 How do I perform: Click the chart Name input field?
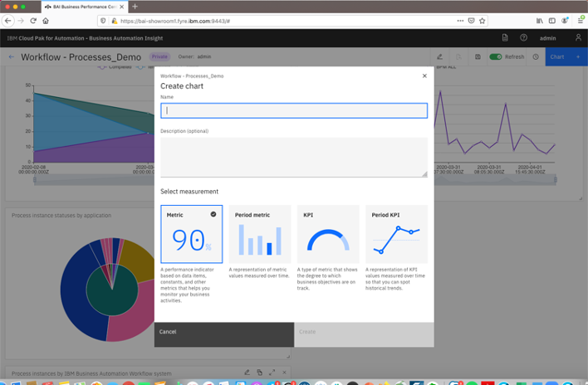(294, 111)
